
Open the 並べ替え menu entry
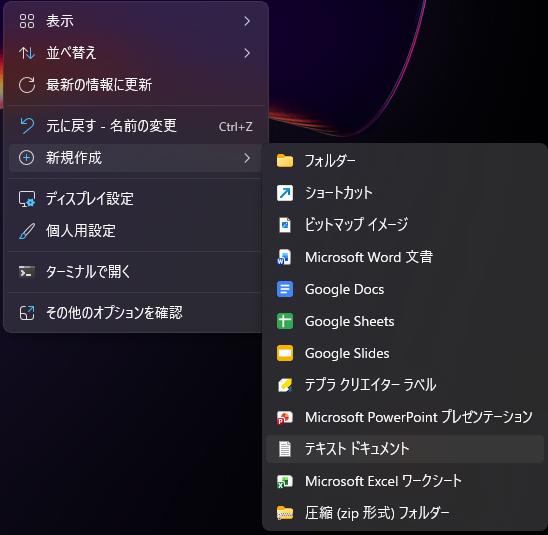(x=136, y=53)
